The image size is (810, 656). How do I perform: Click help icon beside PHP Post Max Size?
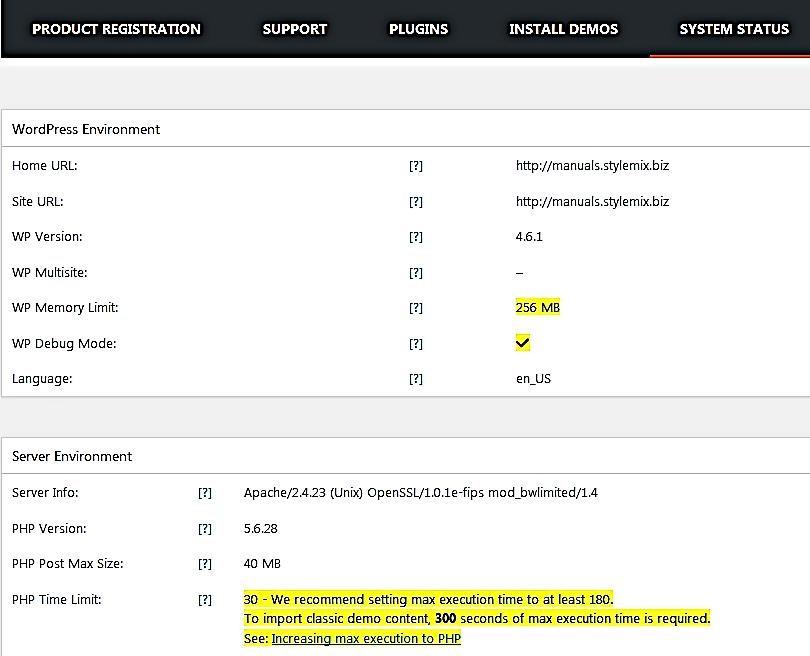[x=205, y=564]
